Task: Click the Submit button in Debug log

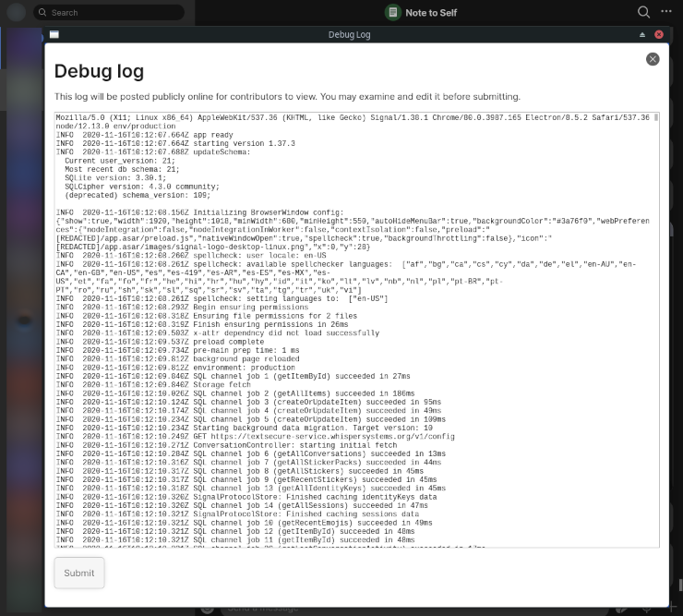Action: [79, 573]
